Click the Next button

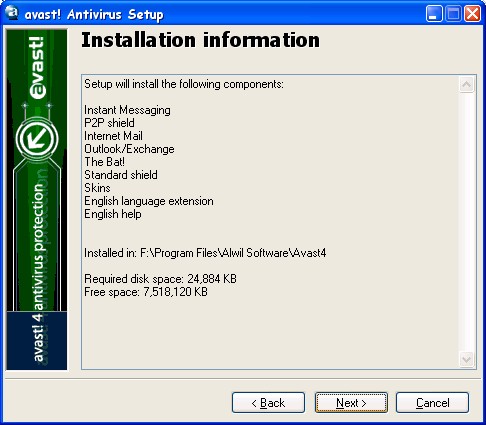click(351, 403)
